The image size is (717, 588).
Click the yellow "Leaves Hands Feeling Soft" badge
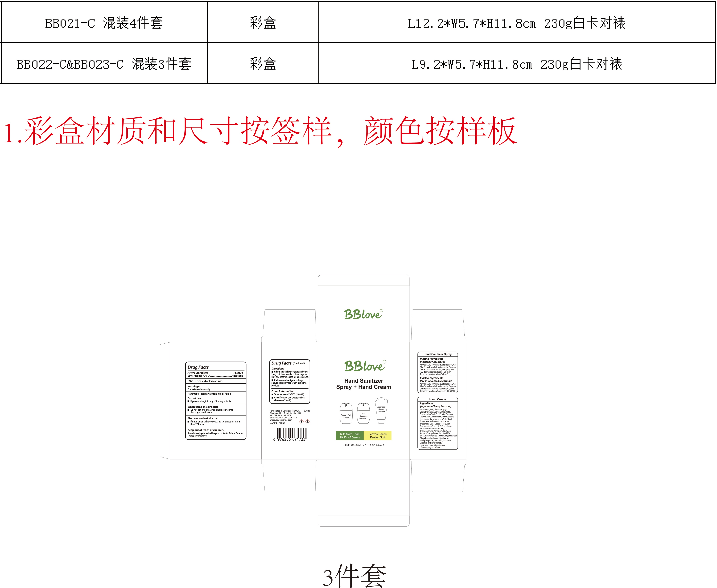click(378, 436)
